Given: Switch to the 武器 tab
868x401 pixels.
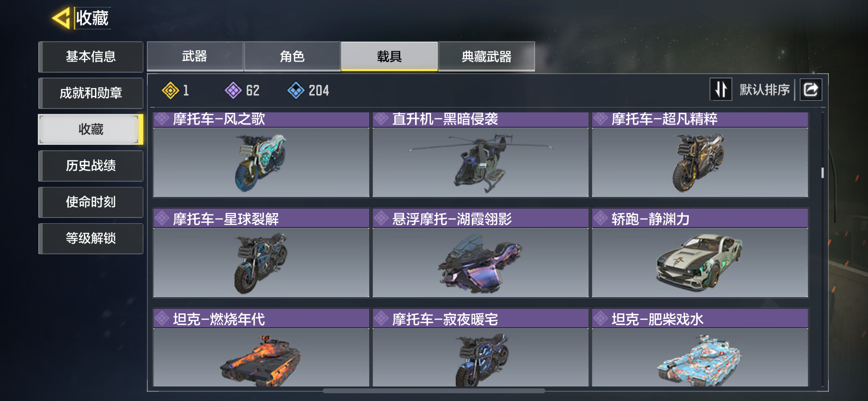Looking at the screenshot, I should (x=195, y=56).
